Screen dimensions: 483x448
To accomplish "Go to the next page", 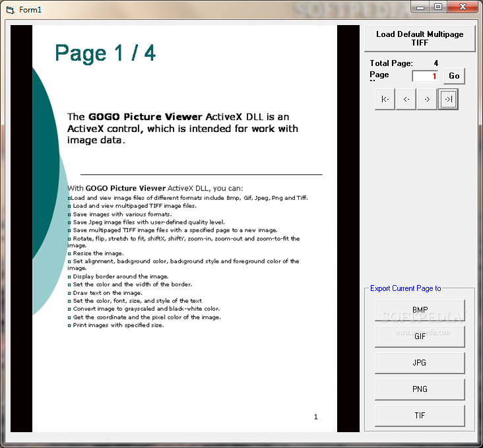I will tap(427, 99).
